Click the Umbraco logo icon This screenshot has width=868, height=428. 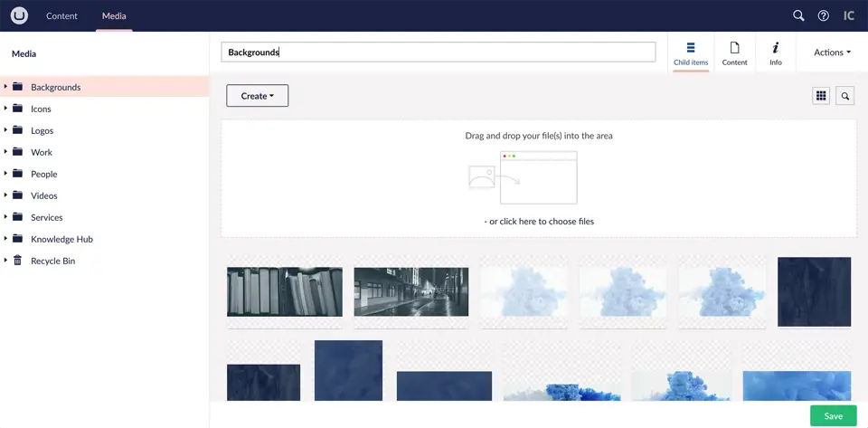pos(19,15)
